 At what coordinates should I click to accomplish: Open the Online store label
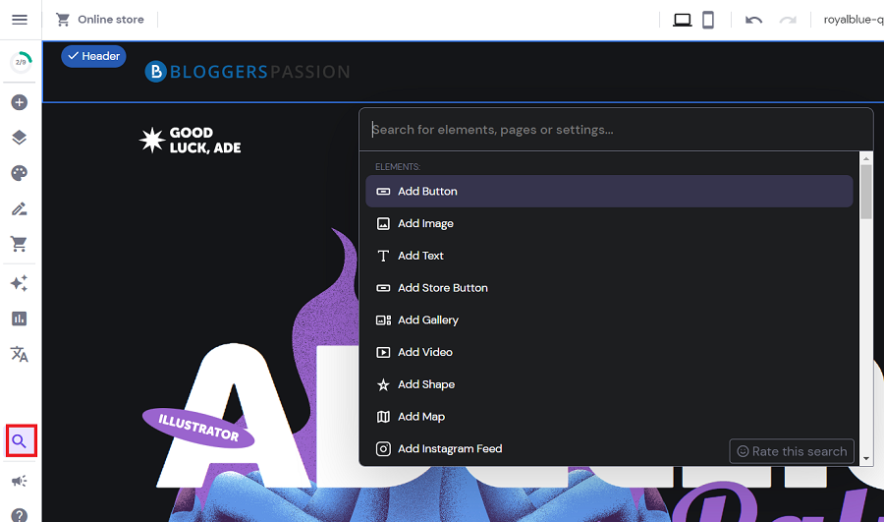tap(110, 20)
